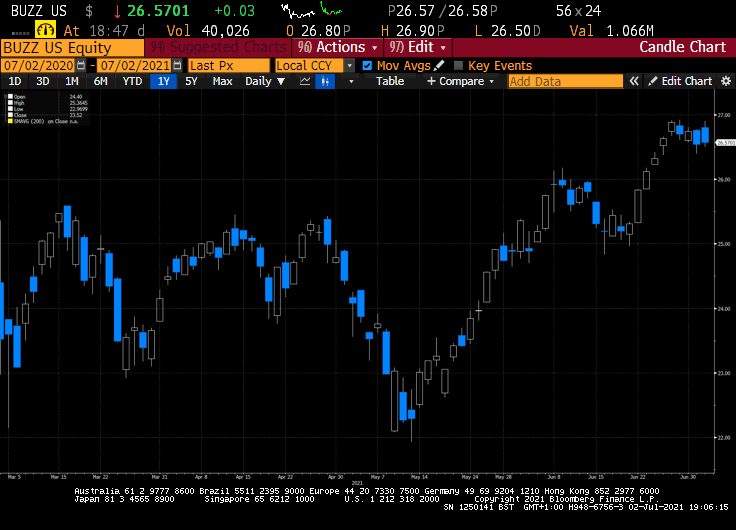Click the 56 x 24 size quote
This screenshot has height=530, width=736.
pos(578,11)
